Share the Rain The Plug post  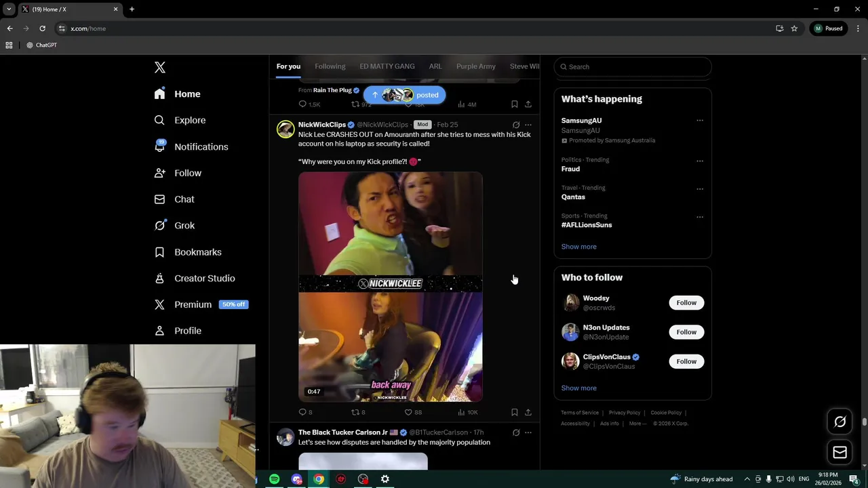(x=528, y=104)
